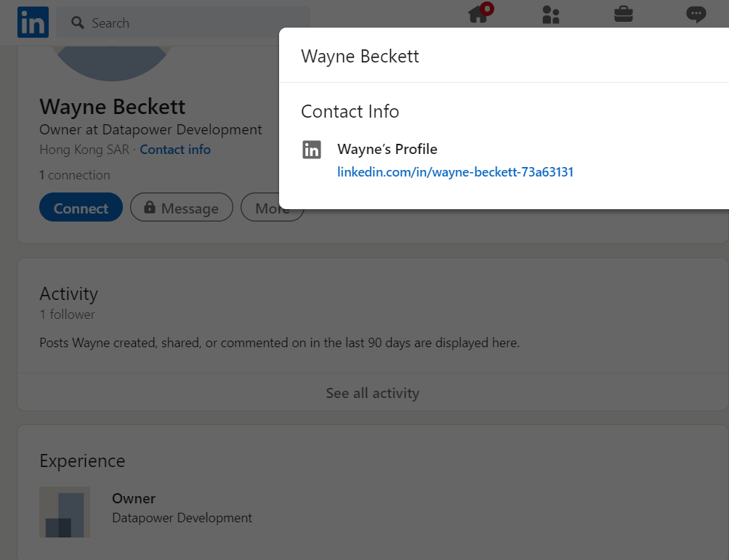Screen dimensions: 729x560
Task: Click the blue Connect button
Action: 81,207
